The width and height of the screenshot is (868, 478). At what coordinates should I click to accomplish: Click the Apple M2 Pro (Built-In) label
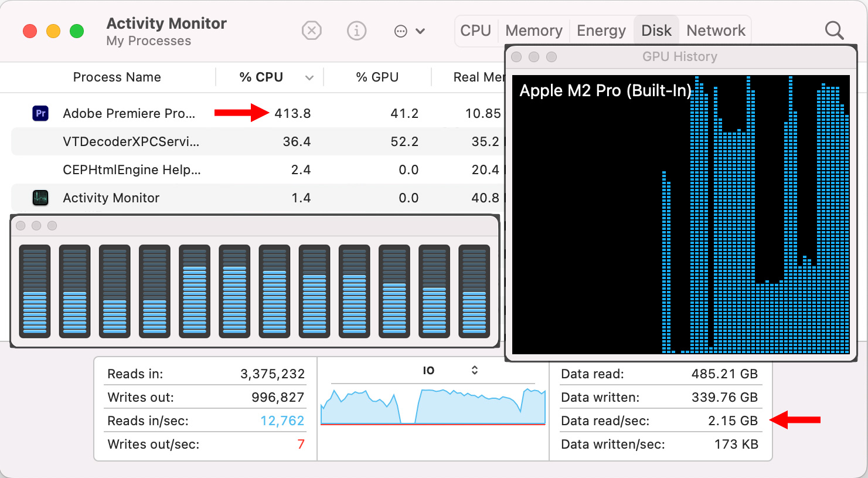(605, 91)
